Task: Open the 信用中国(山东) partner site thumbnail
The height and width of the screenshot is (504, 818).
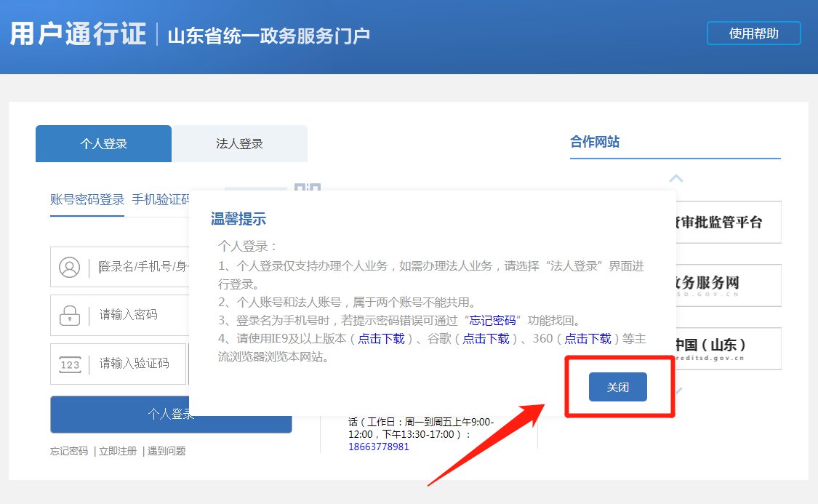Action: 729,348
